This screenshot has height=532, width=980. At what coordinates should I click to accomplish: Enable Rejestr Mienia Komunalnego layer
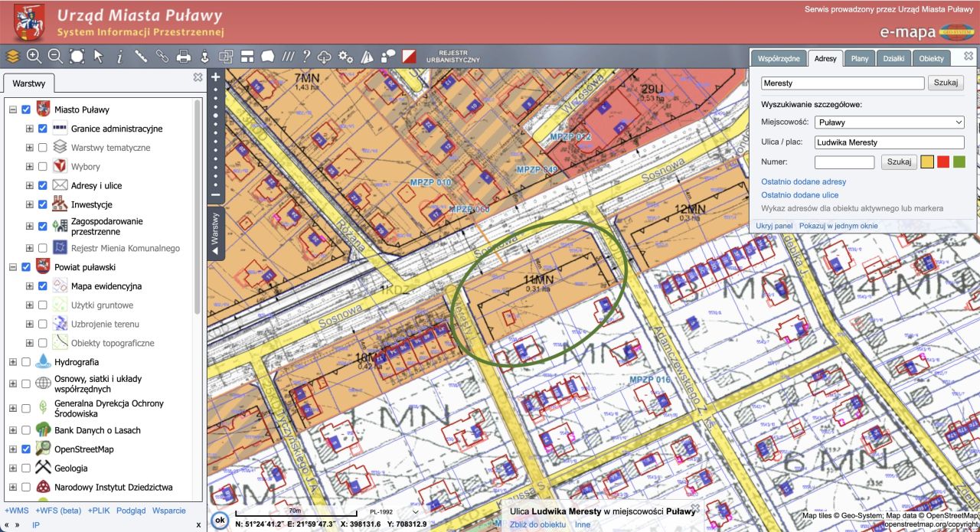click(x=43, y=248)
